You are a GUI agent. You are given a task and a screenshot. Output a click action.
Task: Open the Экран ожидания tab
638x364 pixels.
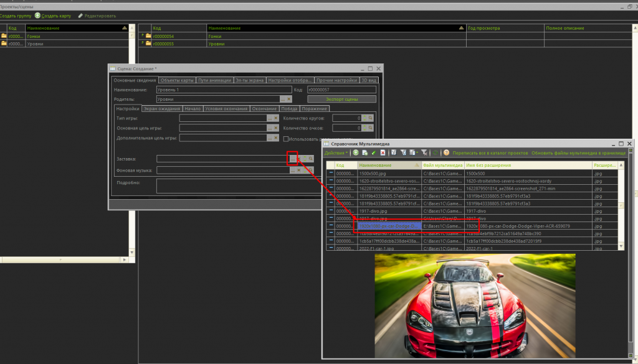pos(162,108)
